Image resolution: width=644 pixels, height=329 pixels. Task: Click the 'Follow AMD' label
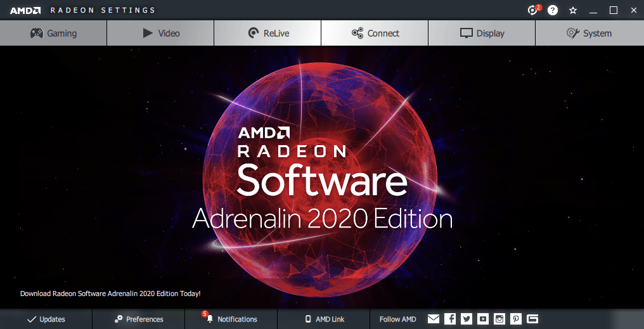coord(397,319)
